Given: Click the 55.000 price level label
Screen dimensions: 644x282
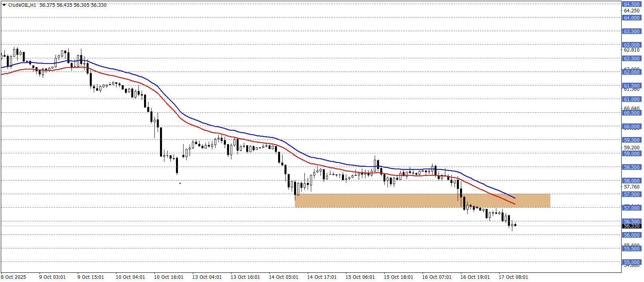Looking at the screenshot, I should pos(632,262).
